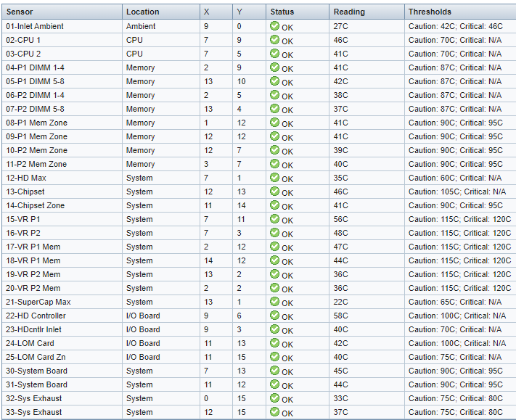516x420 pixels.
Task: Click the Thresholds column header
Action: pyautogui.click(x=430, y=12)
